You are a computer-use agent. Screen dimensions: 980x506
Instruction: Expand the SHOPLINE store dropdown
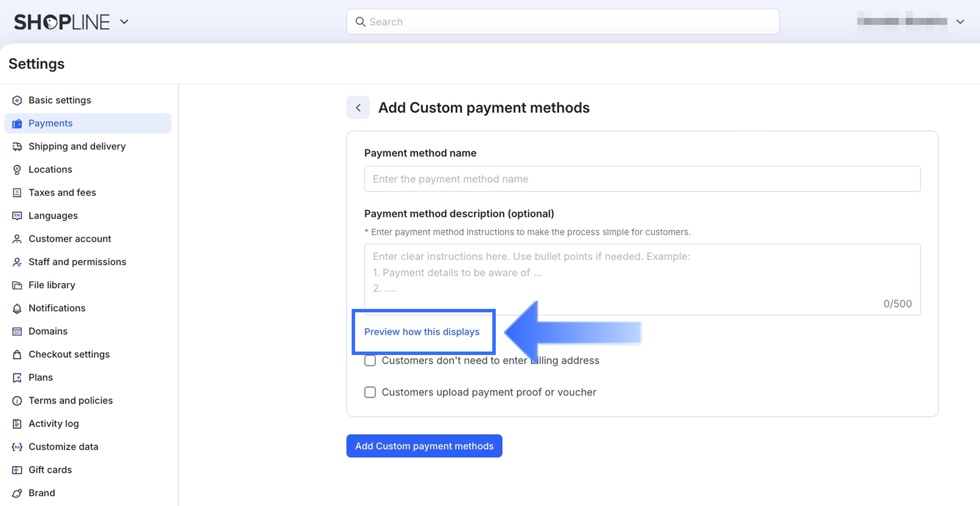coord(124,22)
